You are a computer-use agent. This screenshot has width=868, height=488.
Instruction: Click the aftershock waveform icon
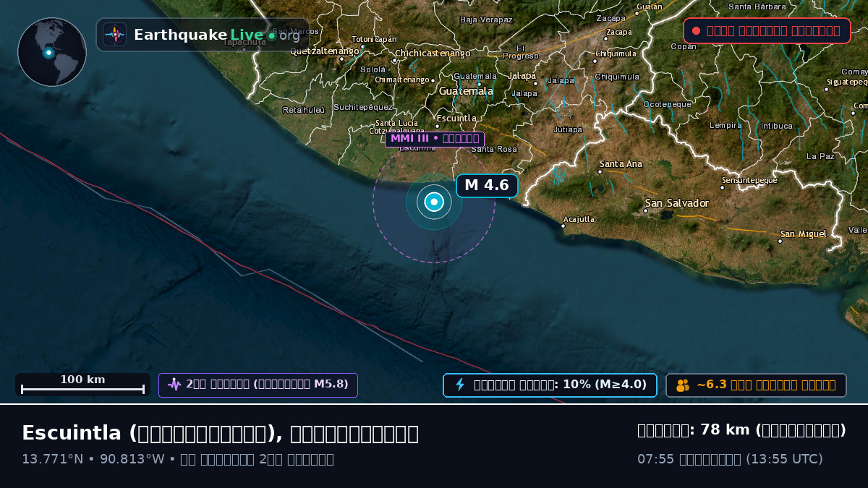coord(174,385)
